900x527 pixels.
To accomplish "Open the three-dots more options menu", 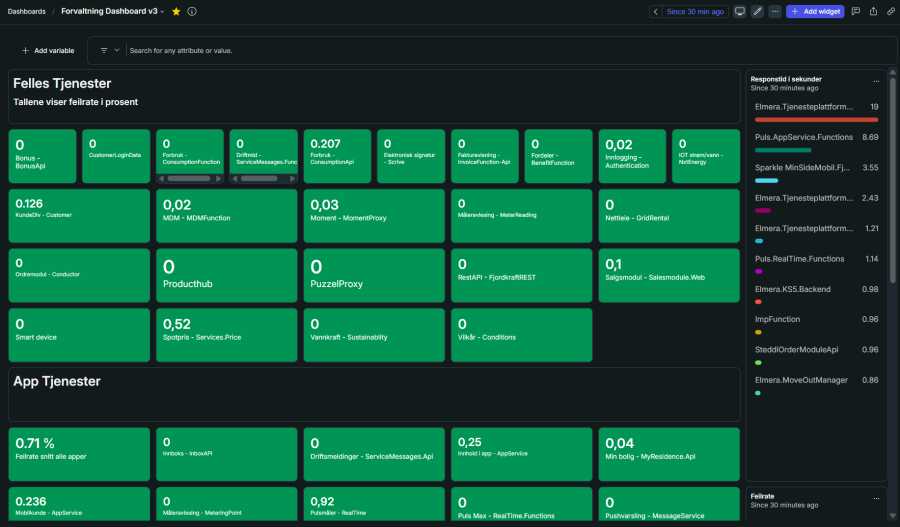I will (775, 11).
